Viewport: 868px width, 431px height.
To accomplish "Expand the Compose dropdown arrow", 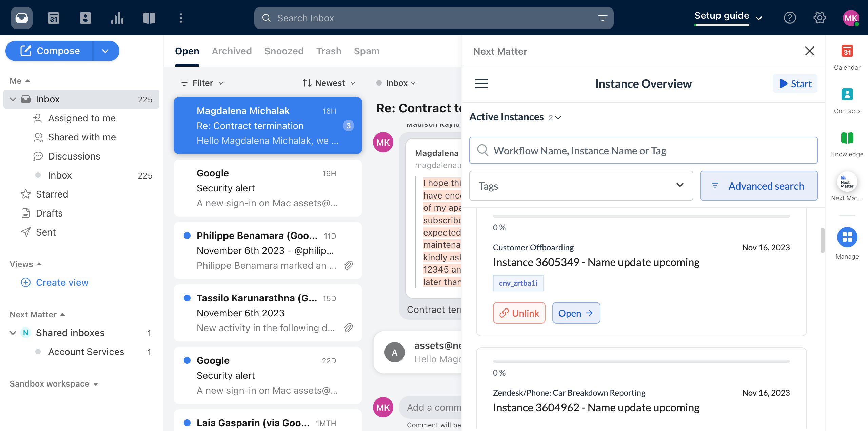I will pos(105,51).
